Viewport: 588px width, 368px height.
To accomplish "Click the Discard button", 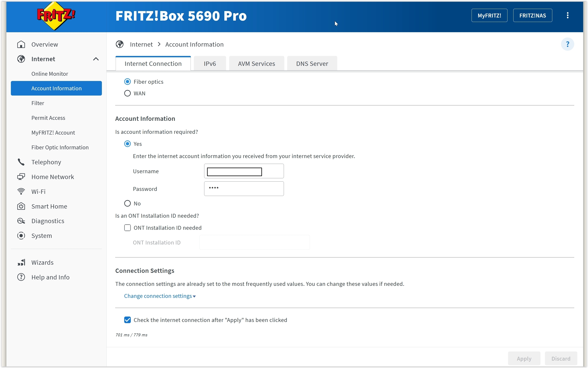I will pos(561,358).
